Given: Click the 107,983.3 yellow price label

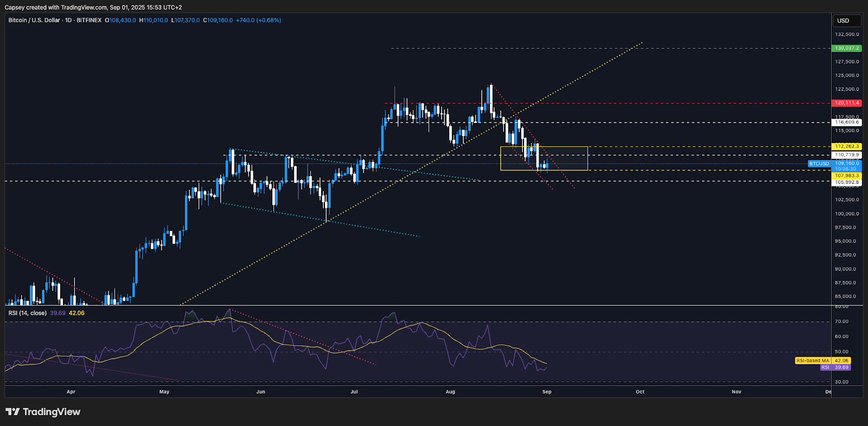Looking at the screenshot, I should (x=846, y=176).
